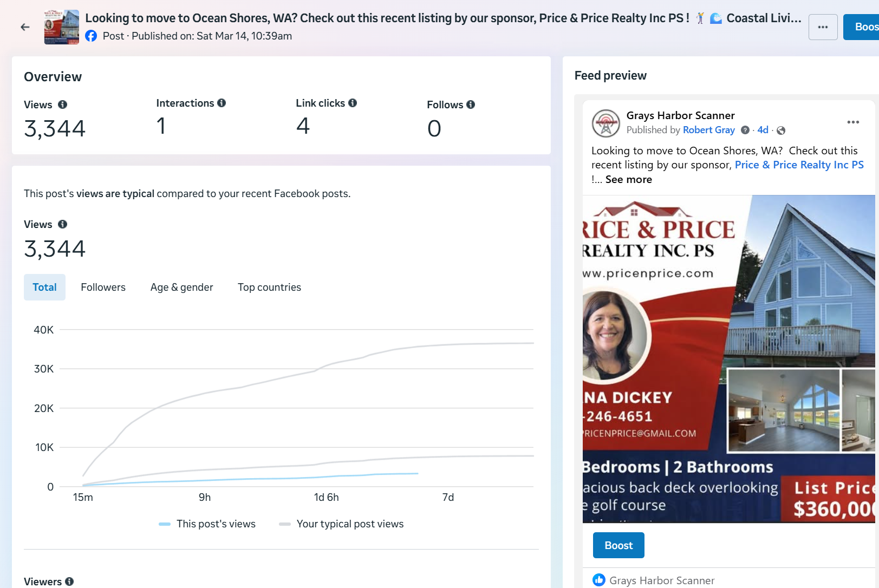This screenshot has width=879, height=588.
Task: Click the post thumbnail in the header
Action: pos(61,27)
